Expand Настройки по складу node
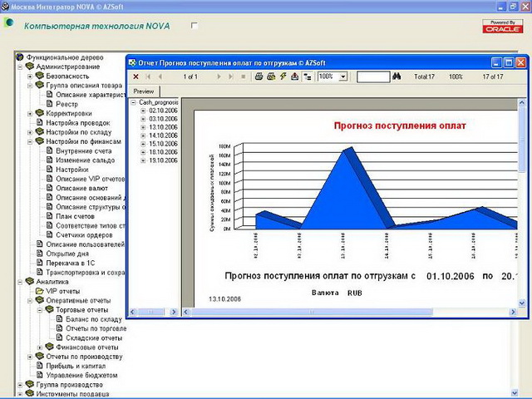 click(30, 132)
